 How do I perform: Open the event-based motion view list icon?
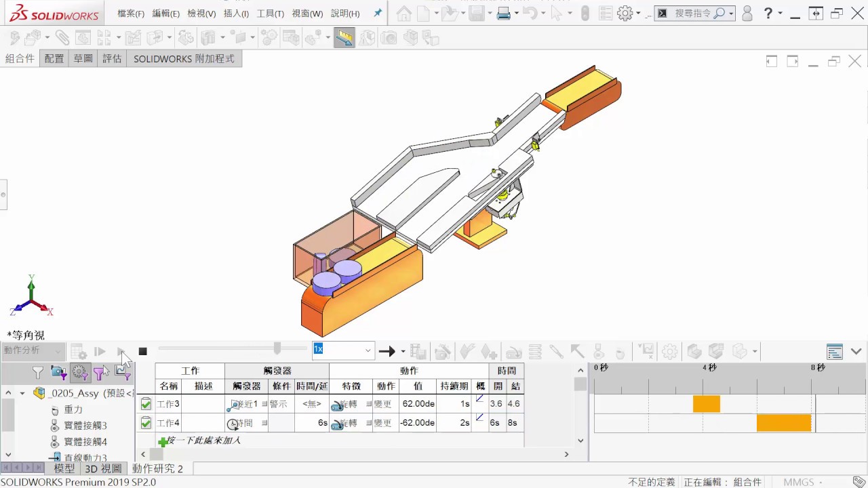click(x=835, y=351)
